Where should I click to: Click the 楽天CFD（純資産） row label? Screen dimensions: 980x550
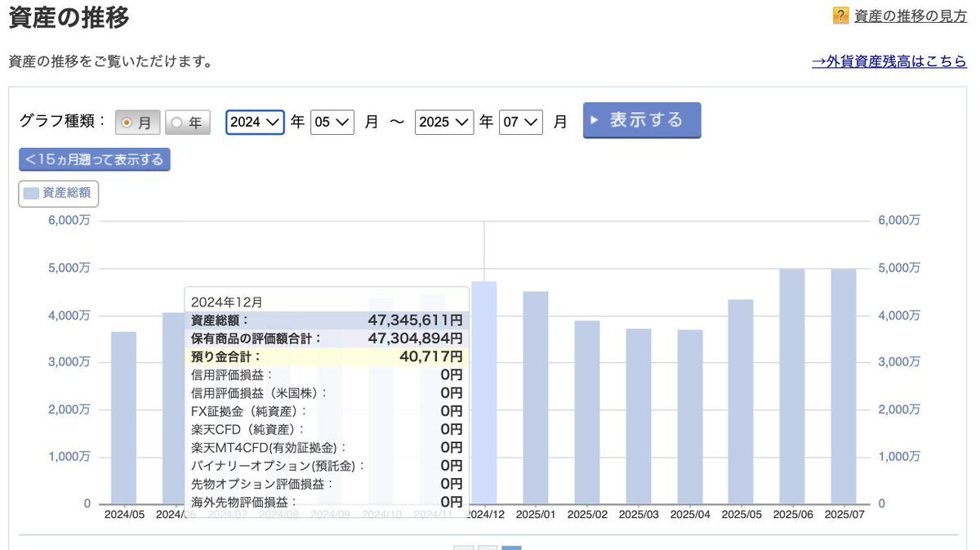coord(247,429)
